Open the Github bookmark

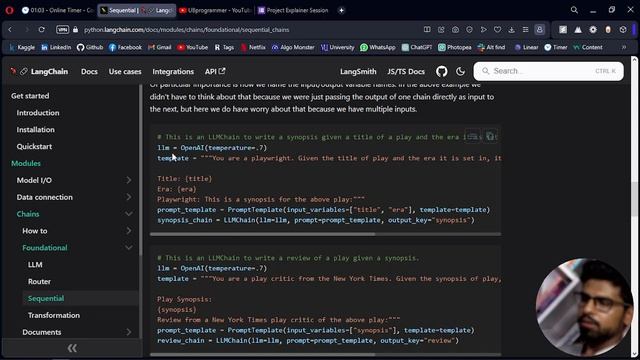(90, 47)
